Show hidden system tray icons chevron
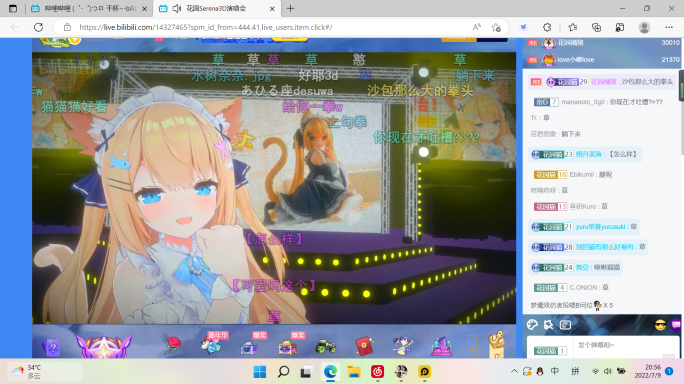This screenshot has height=384, width=684. tap(514, 371)
